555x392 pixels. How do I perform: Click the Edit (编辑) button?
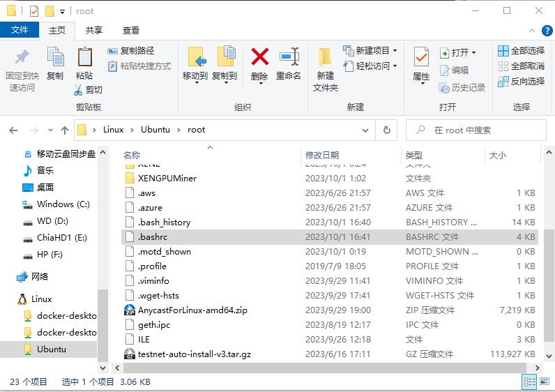click(454, 70)
